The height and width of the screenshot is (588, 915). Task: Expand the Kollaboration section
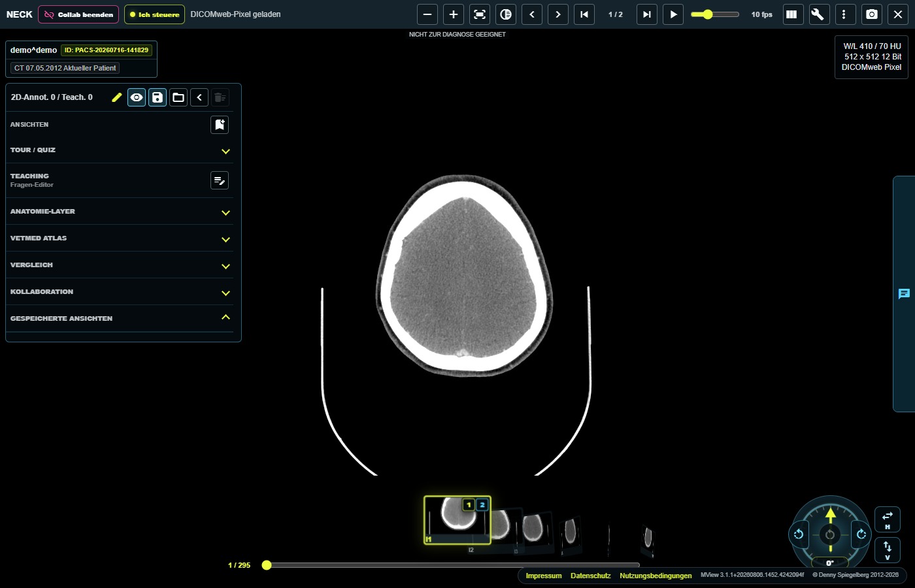tap(121, 292)
